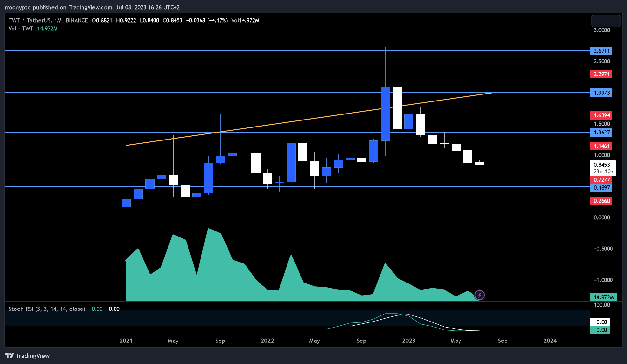This screenshot has height=364, width=627.
Task: Click the purple lightning bolt icon
Action: (x=479, y=295)
